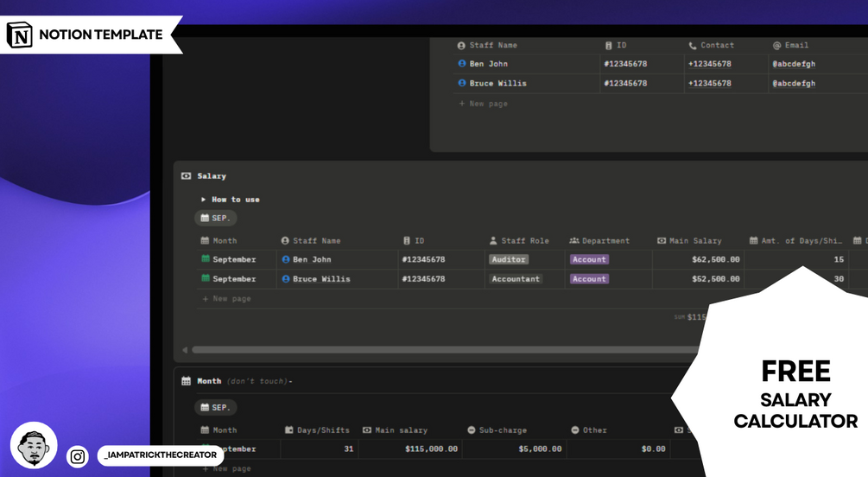Click Ben John in Salary table

click(312, 259)
